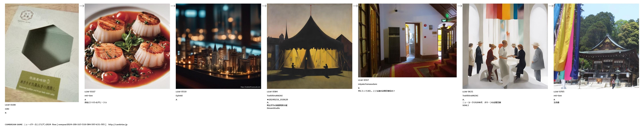
Task: Click the arrow after the night city image
Action: pyautogui.click(x=264, y=6)
